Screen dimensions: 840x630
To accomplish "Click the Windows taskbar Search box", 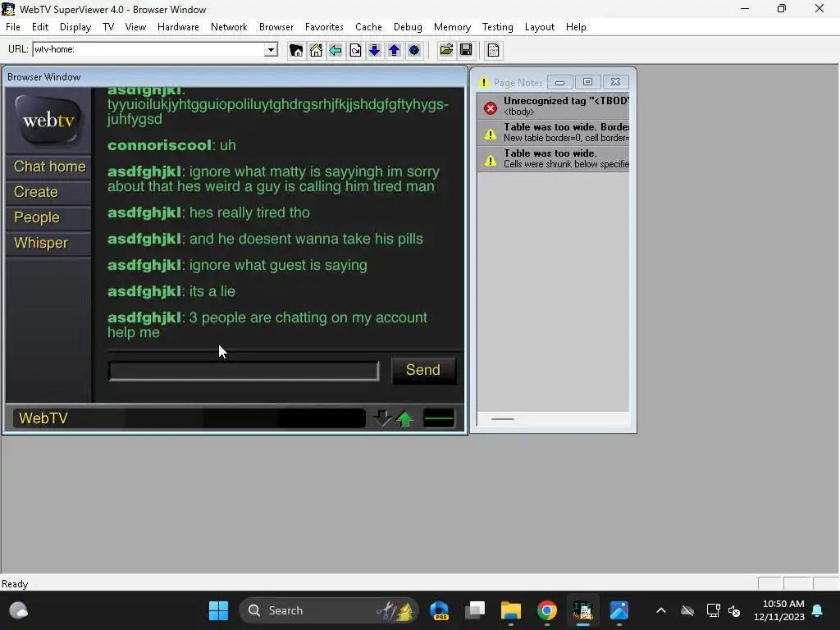I will [x=328, y=610].
